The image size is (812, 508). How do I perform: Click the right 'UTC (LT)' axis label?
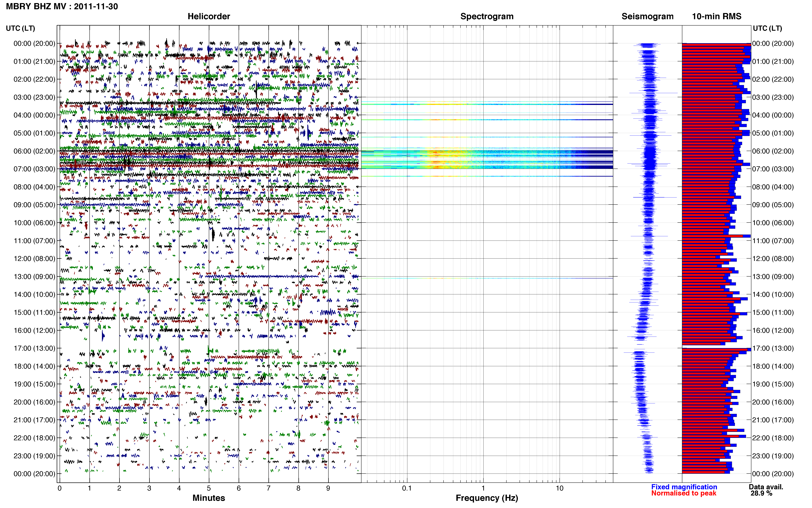click(767, 28)
